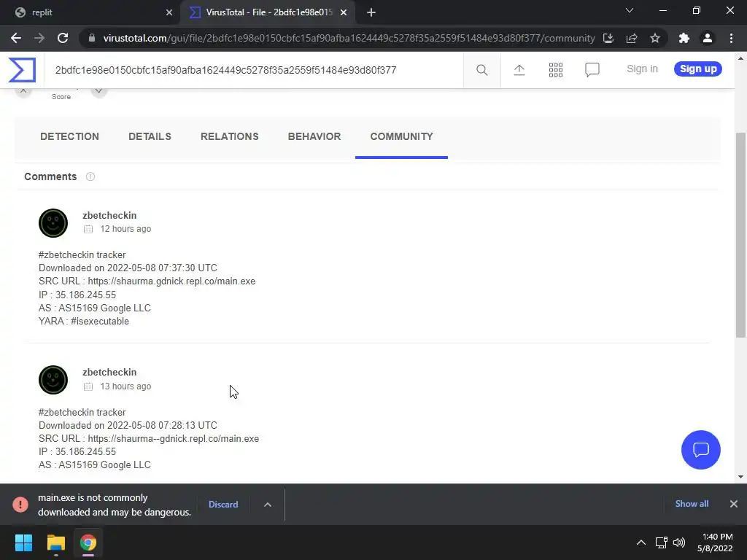747x560 pixels.
Task: Show hidden tray icons chevron
Action: [x=641, y=542]
